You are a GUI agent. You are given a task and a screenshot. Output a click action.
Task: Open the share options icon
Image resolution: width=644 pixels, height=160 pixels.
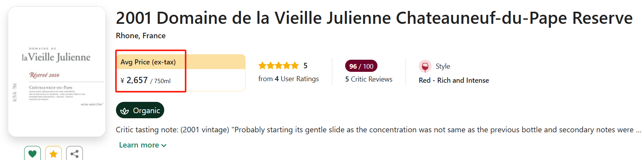coord(74,154)
